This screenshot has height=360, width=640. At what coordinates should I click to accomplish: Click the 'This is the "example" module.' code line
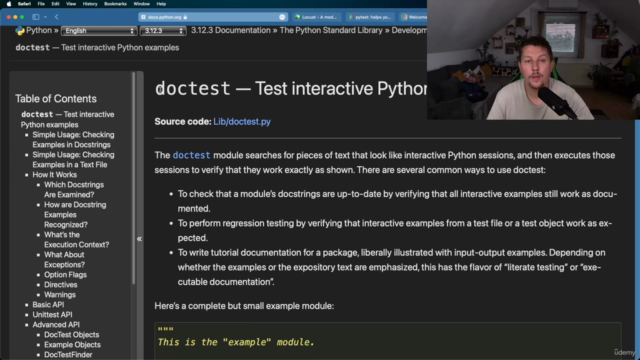click(236, 342)
